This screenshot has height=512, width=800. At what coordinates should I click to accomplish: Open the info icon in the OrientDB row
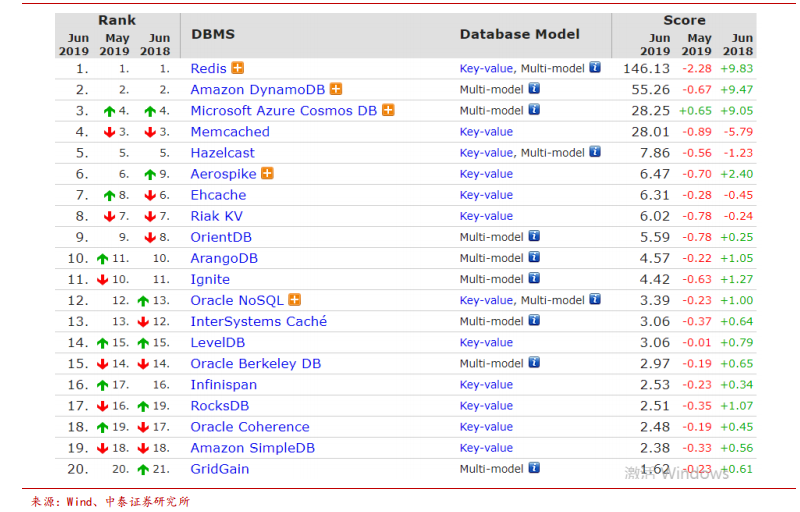(x=534, y=236)
